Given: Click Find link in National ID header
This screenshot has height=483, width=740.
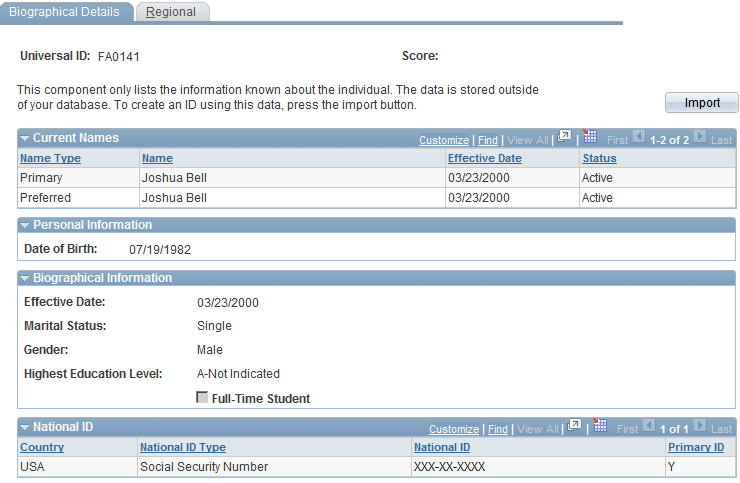Looking at the screenshot, I should tap(497, 429).
